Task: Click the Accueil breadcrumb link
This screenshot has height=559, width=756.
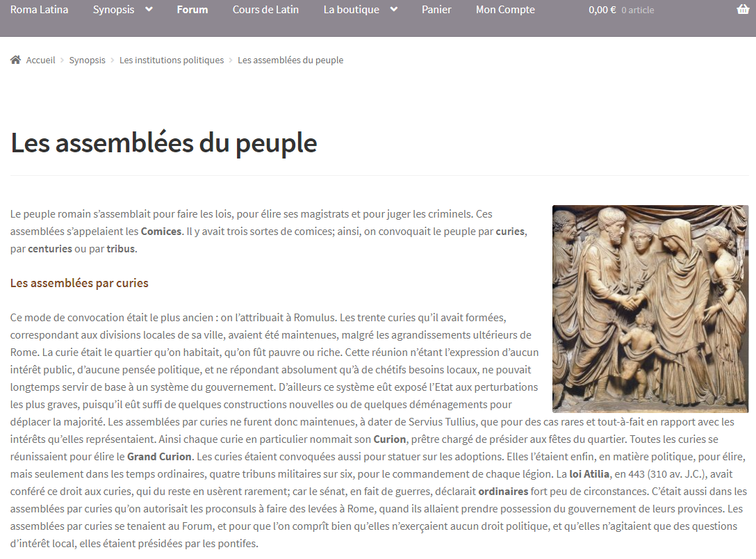Action: point(40,60)
